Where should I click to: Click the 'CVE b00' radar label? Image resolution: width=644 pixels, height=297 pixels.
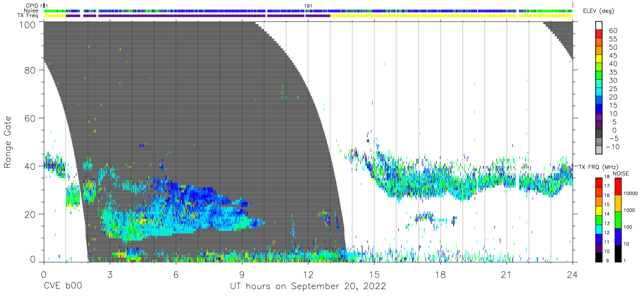pyautogui.click(x=62, y=287)
